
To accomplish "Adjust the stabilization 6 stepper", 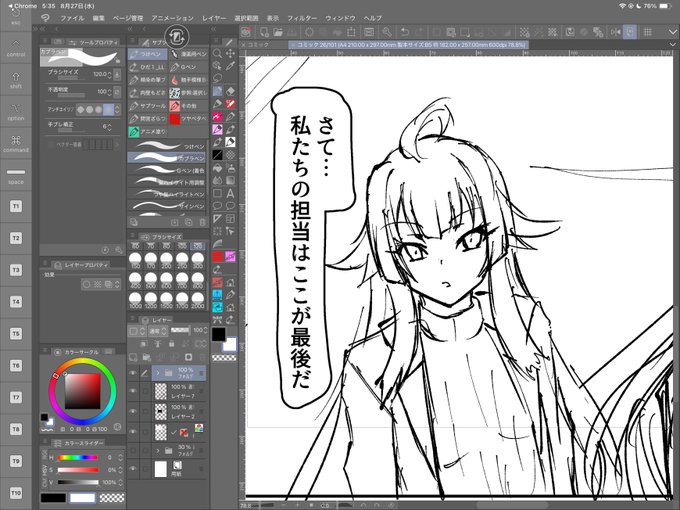I will click(x=109, y=127).
